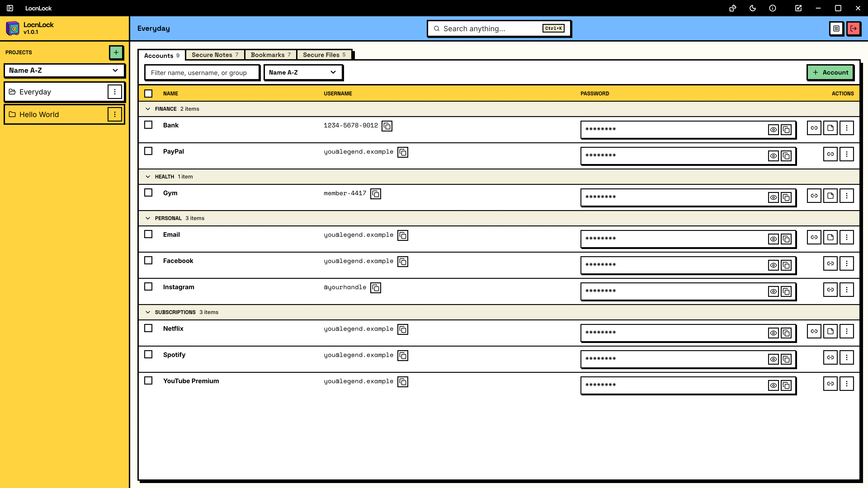Focus the Search anything box

[499, 29]
